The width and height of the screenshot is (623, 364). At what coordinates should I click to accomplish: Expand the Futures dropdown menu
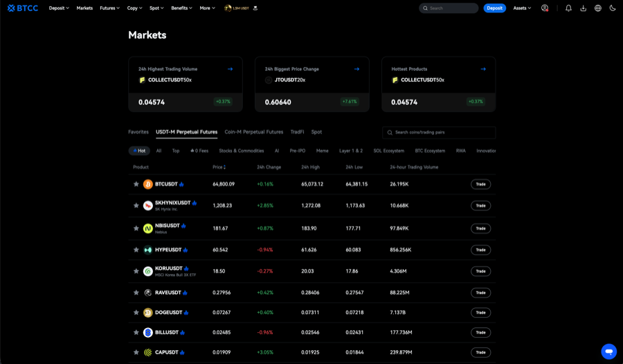coord(109,8)
